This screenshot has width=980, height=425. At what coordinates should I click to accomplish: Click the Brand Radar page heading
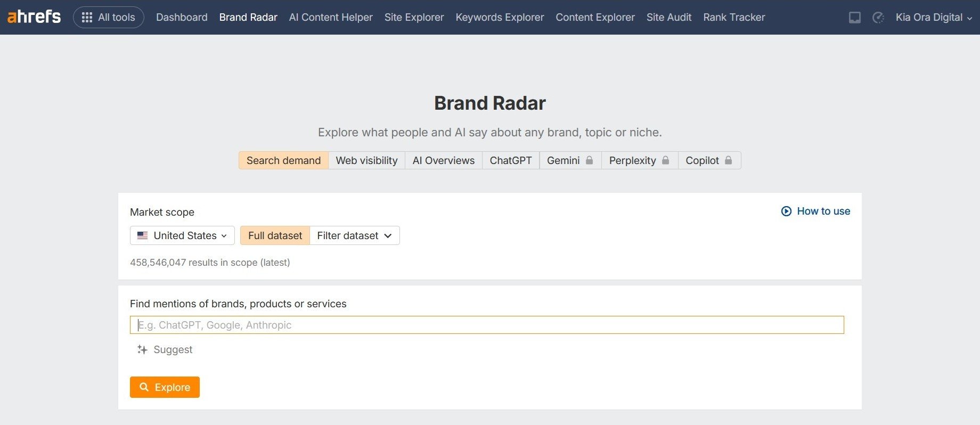pos(490,103)
